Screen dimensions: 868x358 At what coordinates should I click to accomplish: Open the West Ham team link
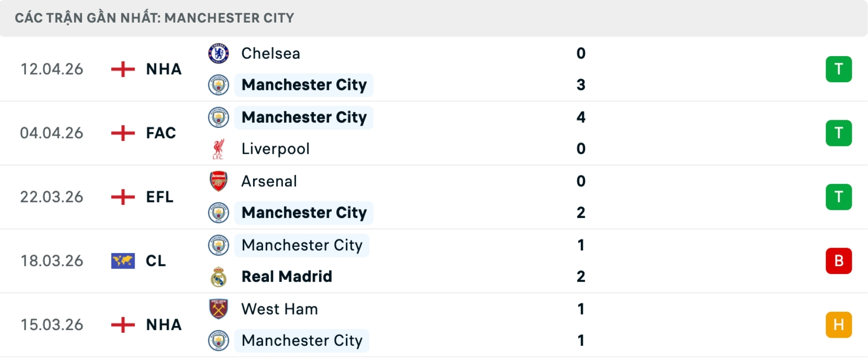click(279, 309)
